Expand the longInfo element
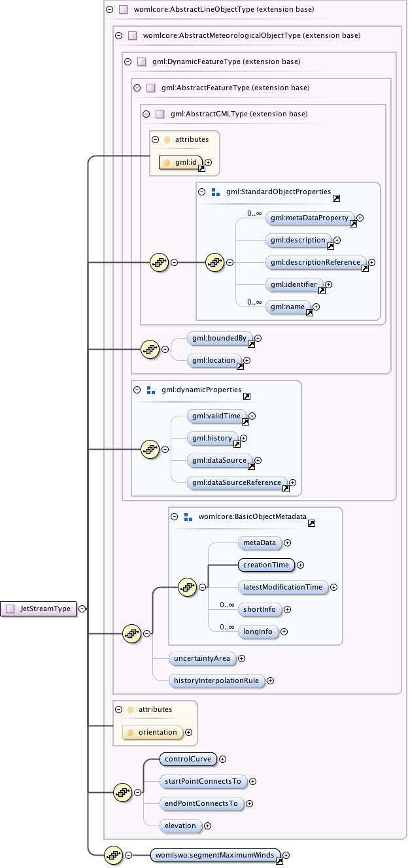Image resolution: width=408 pixels, height=868 pixels. tap(285, 631)
